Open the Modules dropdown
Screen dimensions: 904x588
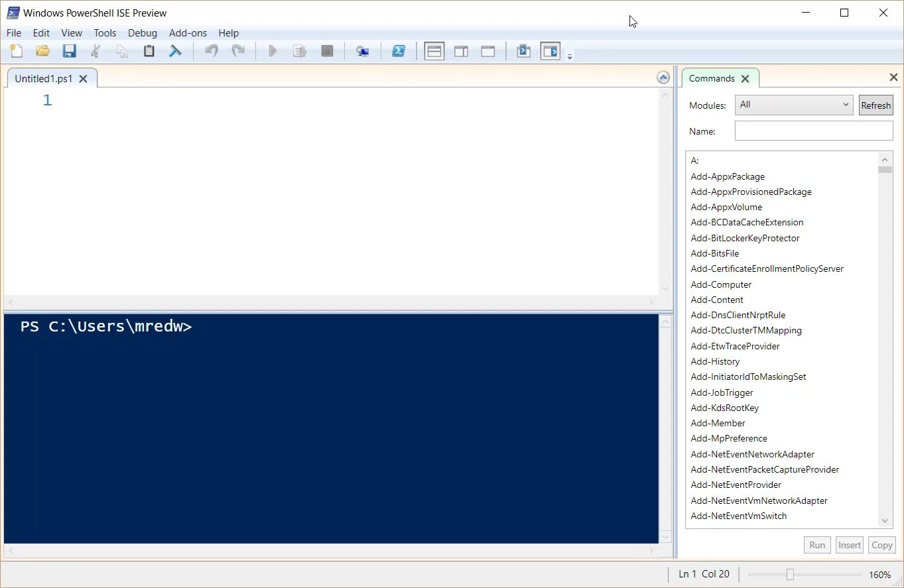794,105
